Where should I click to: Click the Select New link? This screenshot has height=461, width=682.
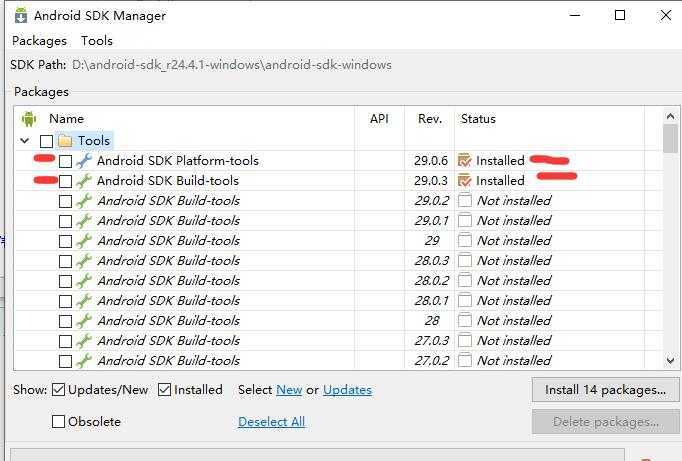point(289,390)
